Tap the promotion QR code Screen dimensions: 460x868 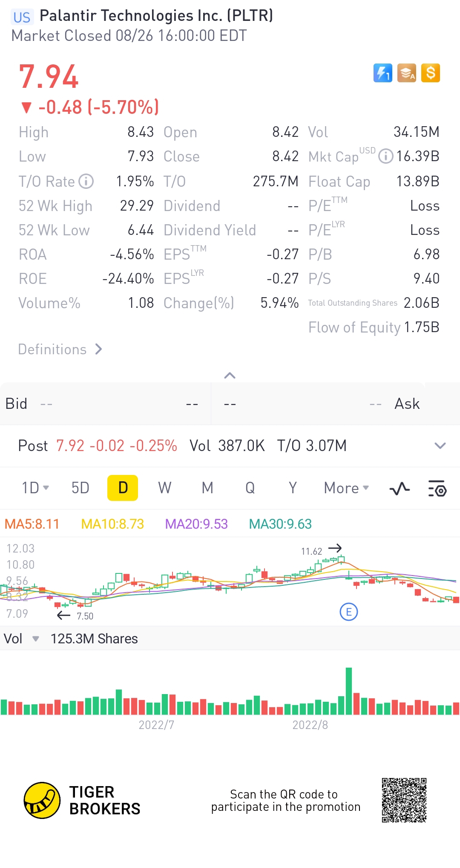pyautogui.click(x=404, y=800)
